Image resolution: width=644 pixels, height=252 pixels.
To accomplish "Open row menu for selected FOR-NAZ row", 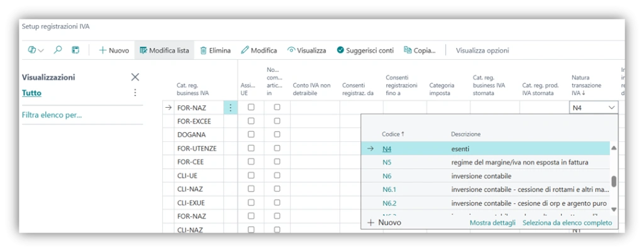I will coord(230,108).
